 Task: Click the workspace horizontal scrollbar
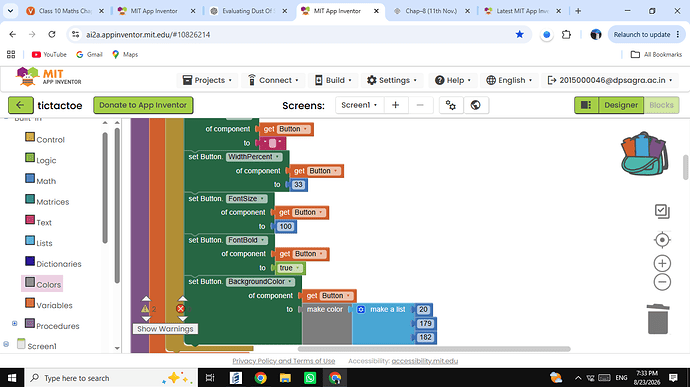pyautogui.click(x=434, y=349)
